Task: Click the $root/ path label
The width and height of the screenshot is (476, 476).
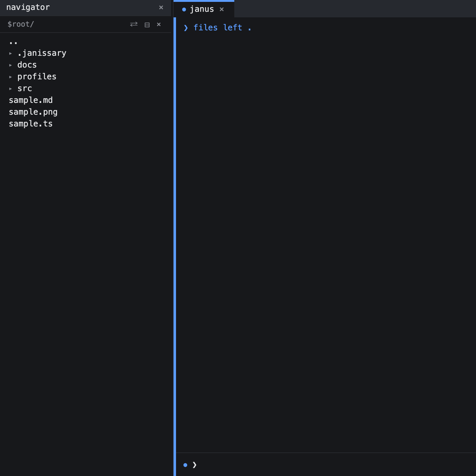Action: (x=21, y=24)
